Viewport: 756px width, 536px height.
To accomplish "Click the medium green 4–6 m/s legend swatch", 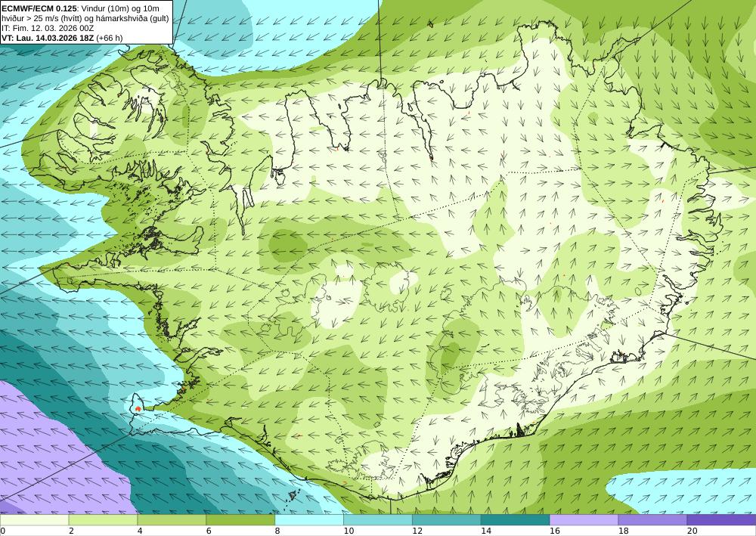I will coord(172,520).
